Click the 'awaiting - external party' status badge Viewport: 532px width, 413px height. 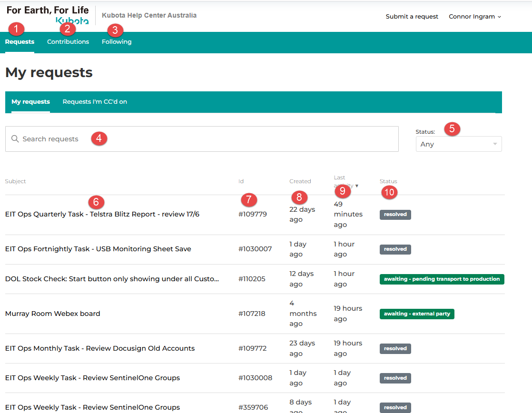[x=416, y=314]
